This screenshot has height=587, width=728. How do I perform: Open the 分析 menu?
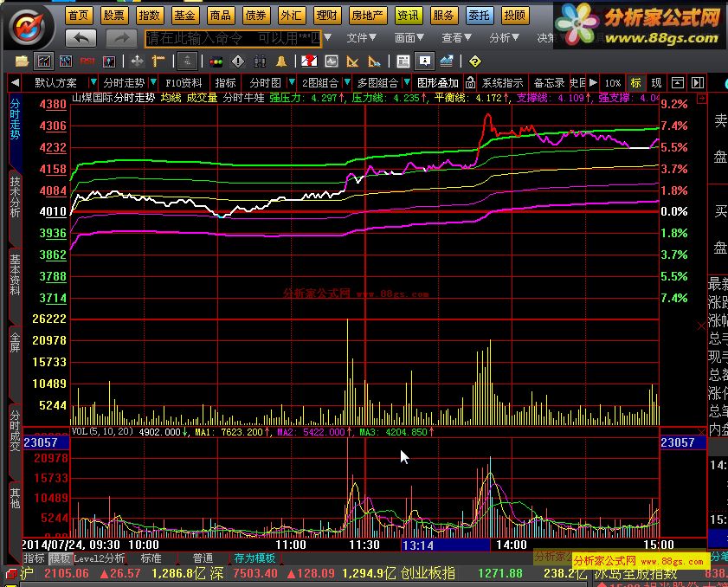(504, 37)
